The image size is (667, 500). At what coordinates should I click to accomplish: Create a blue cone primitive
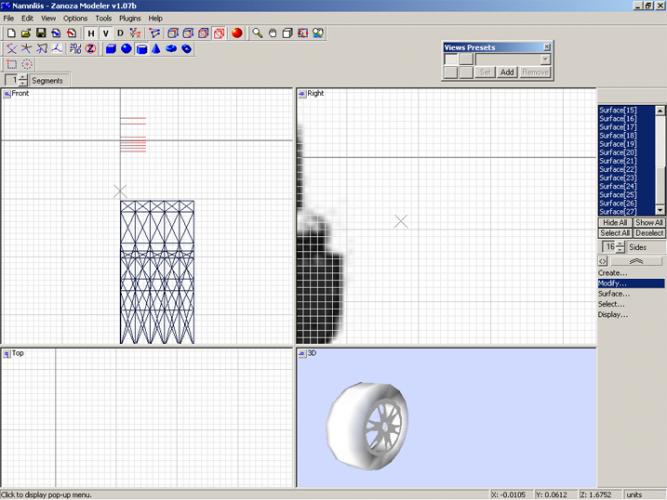(x=156, y=48)
